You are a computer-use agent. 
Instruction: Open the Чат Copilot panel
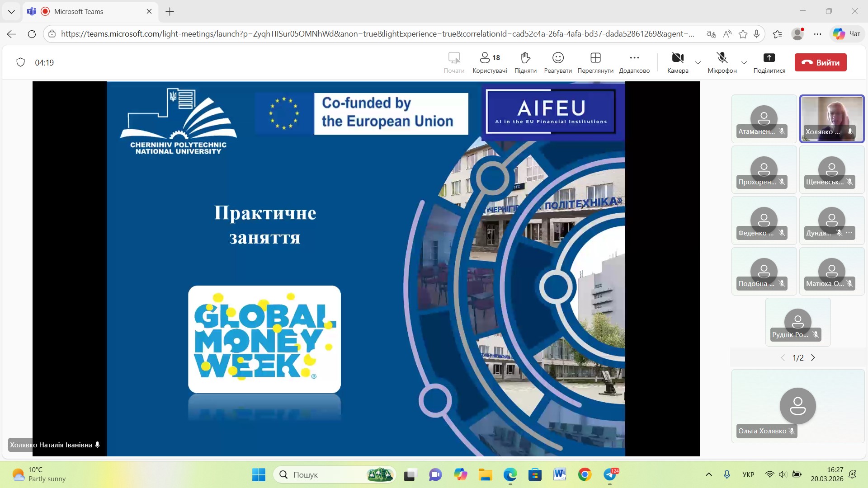(846, 34)
